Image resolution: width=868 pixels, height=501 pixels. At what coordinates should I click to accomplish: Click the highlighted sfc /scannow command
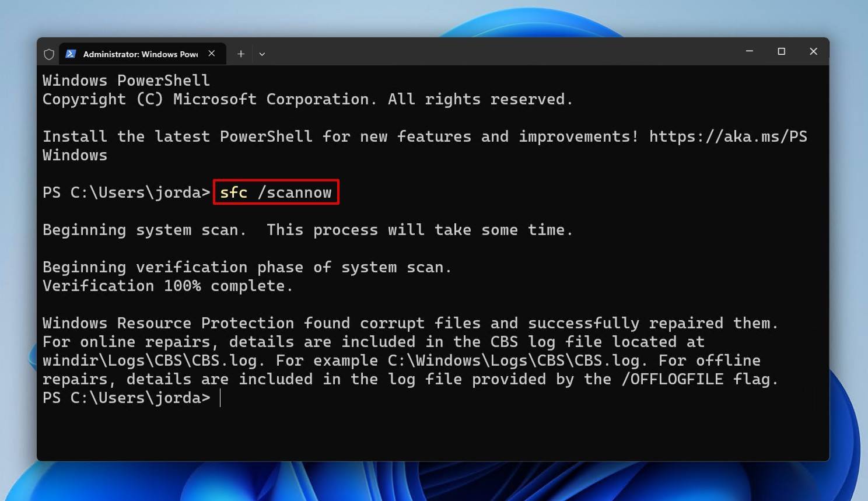click(276, 192)
